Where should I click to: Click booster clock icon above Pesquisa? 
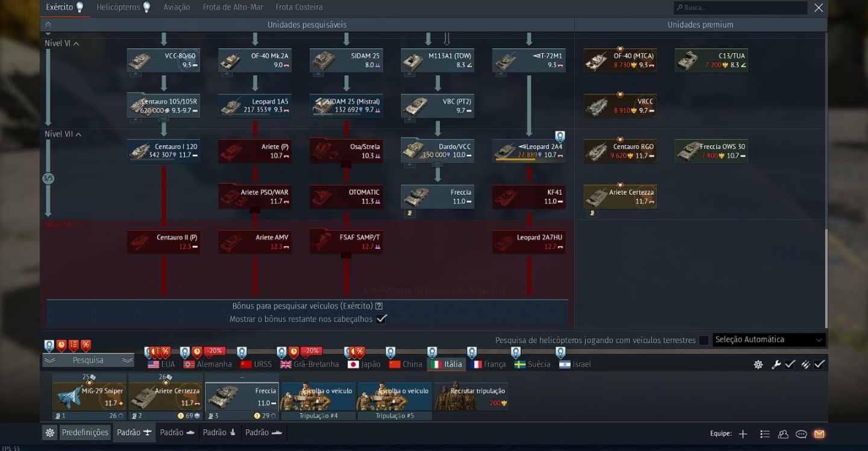click(61, 345)
